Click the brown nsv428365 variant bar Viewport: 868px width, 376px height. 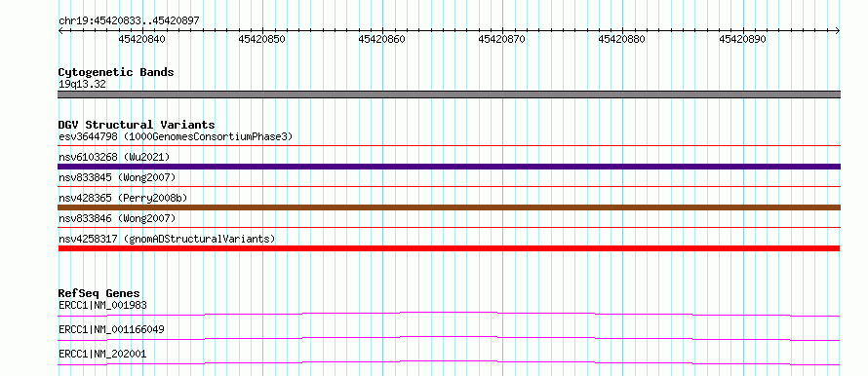[450, 207]
